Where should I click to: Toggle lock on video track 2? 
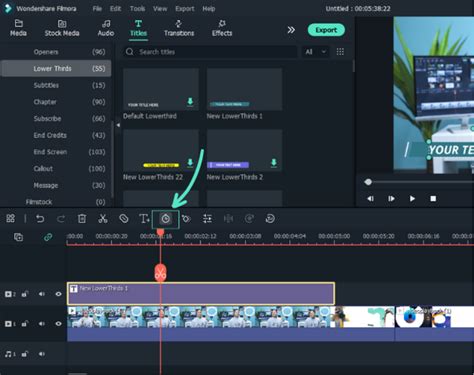(x=25, y=294)
